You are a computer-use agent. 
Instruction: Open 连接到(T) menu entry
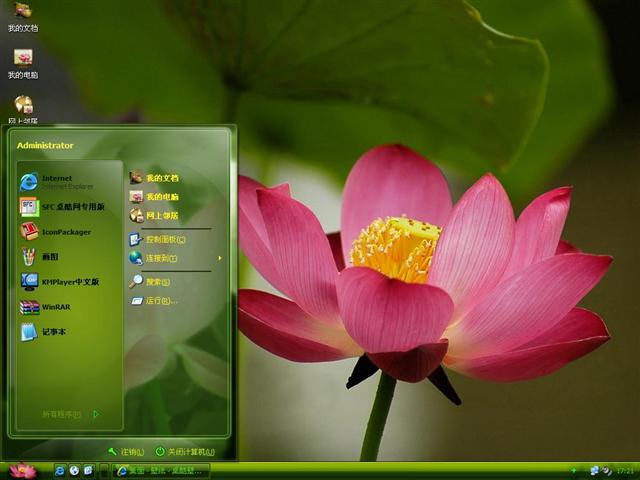153,258
